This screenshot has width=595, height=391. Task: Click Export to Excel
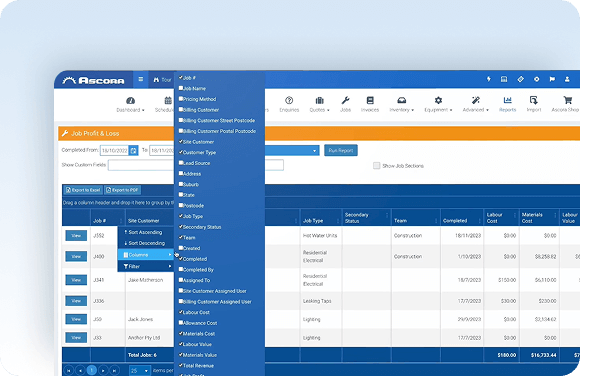[x=83, y=190]
